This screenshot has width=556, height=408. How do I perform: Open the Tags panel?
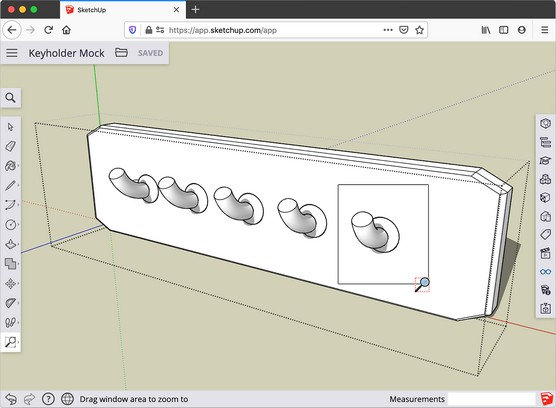click(545, 235)
